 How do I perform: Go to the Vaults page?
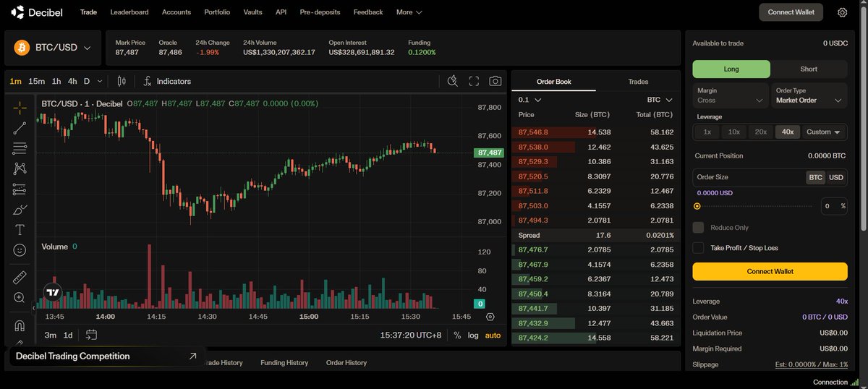click(x=253, y=12)
